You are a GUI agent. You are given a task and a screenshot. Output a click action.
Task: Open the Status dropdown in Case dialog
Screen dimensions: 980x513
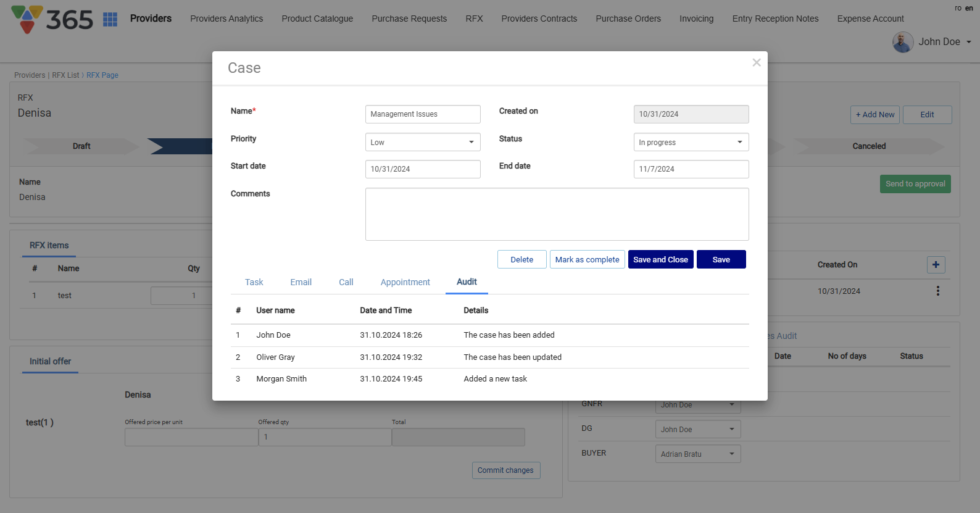pos(691,142)
